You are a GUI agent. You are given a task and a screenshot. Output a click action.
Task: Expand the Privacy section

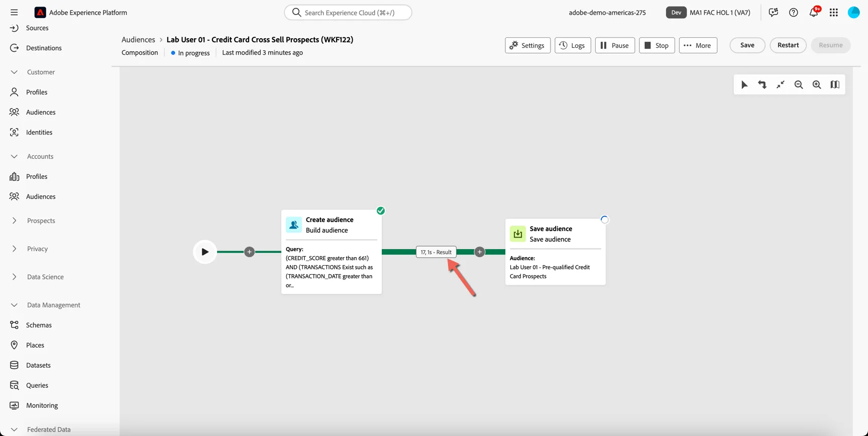coord(14,249)
